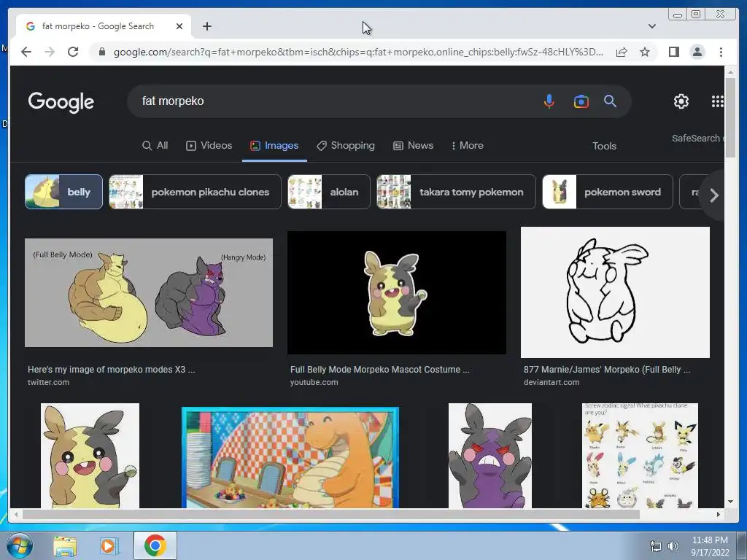
Task: Open the smiling Morpeko thumbnail in second row
Action: tap(90, 456)
